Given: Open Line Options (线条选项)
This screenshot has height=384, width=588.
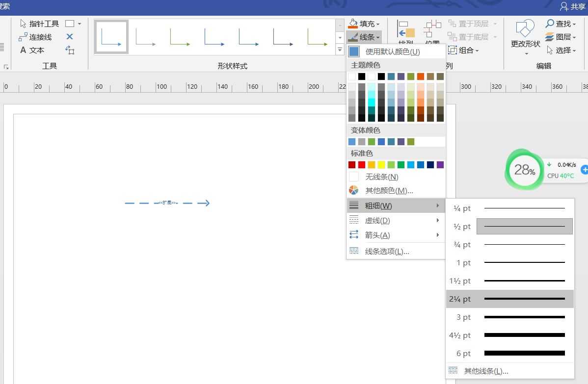Looking at the screenshot, I should click(x=396, y=251).
